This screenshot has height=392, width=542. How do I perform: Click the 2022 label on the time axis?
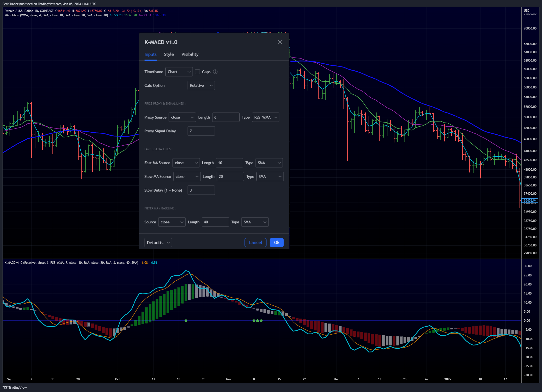pyautogui.click(x=448, y=379)
